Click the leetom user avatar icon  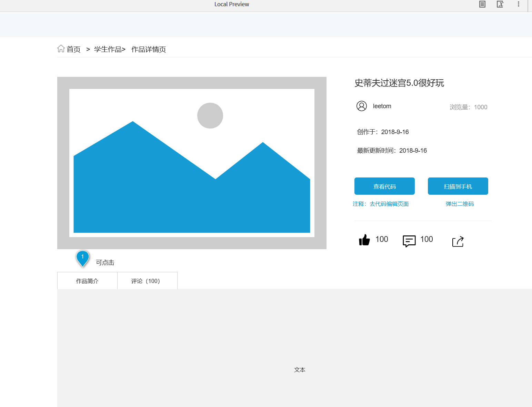(x=362, y=106)
